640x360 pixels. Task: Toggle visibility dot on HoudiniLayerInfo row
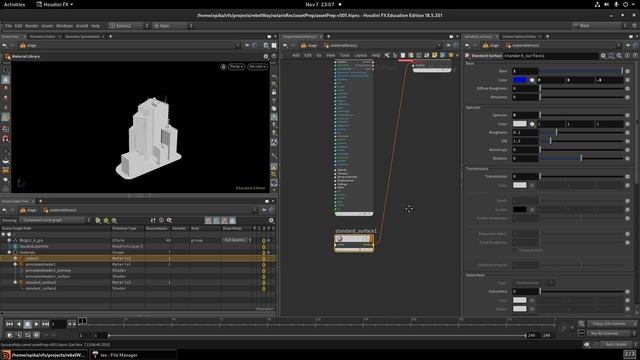(264, 247)
